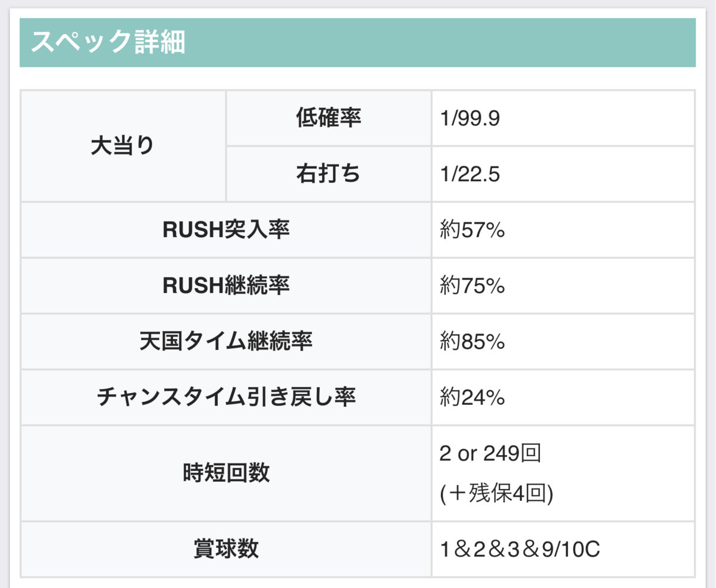Click the チャンスタイム引き戻し率 label
716x588 pixels.
click(x=226, y=397)
